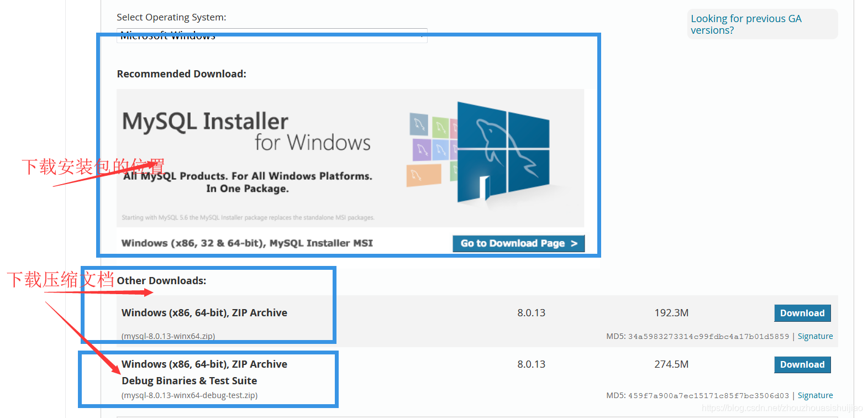Select the MD5 value 459f7a900a7ec15171c85f7bc3506d03

708,395
